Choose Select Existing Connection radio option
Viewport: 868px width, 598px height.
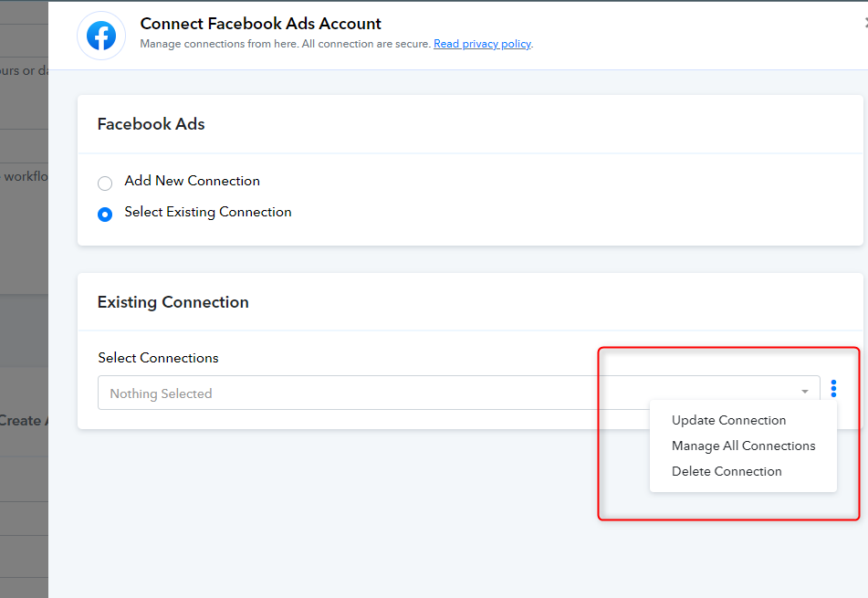pos(105,215)
